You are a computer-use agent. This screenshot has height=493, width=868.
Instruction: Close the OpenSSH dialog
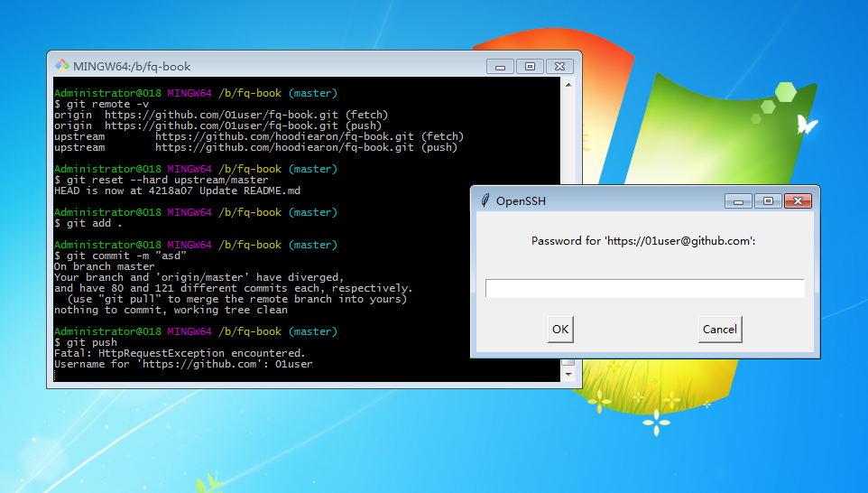point(798,201)
